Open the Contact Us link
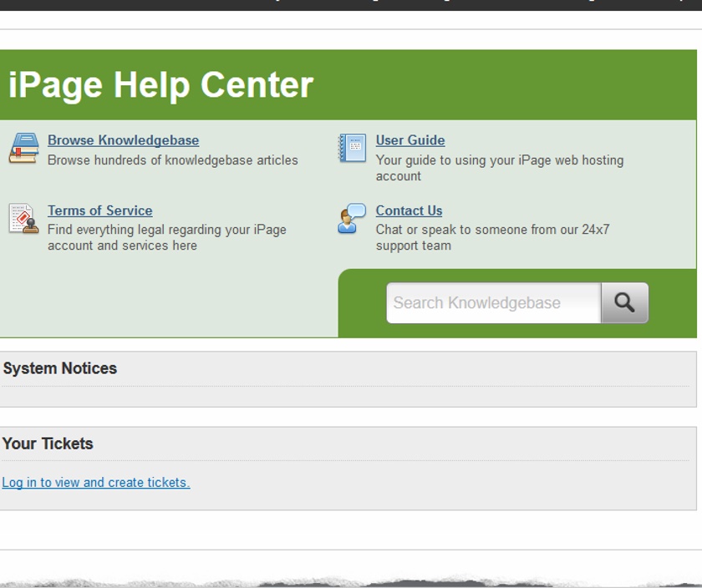 pos(409,210)
